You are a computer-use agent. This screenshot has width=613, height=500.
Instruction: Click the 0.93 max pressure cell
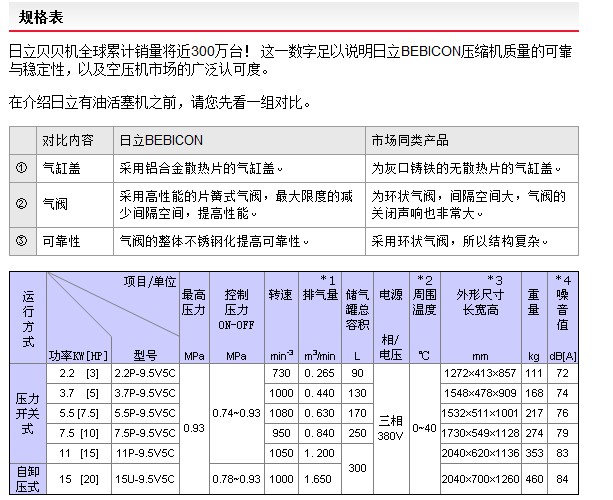(x=194, y=428)
